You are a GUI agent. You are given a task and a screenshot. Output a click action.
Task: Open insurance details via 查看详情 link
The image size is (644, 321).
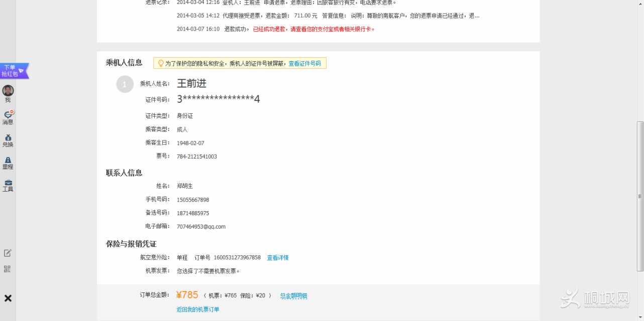278,257
